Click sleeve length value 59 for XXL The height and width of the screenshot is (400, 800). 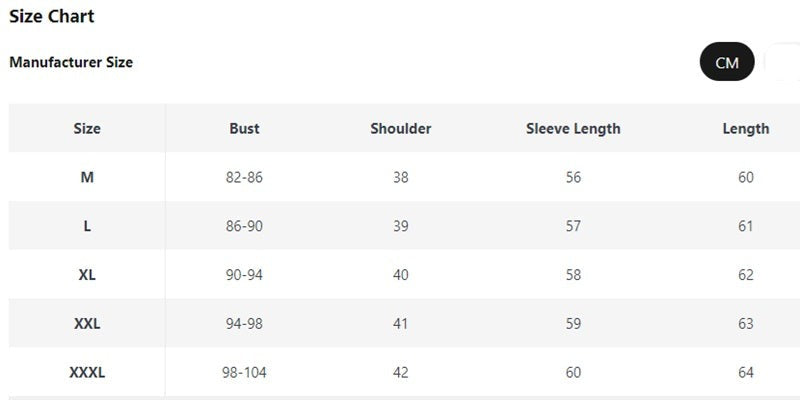[573, 323]
